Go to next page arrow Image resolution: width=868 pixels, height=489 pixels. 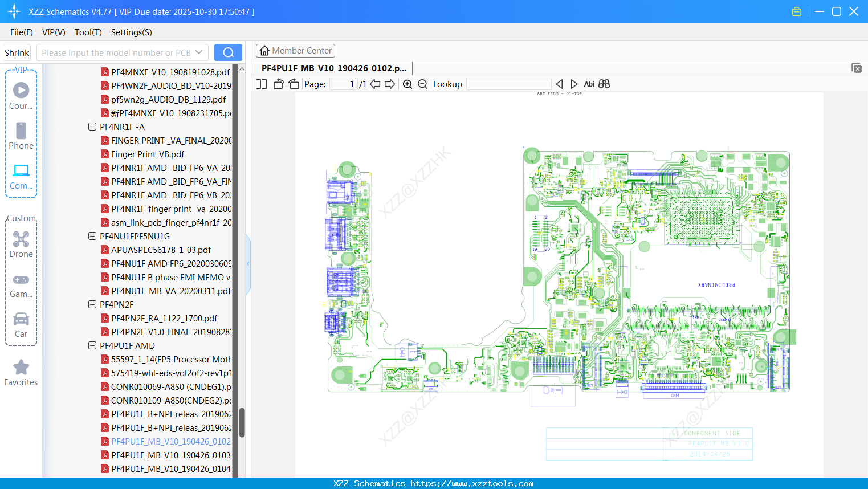pos(390,84)
